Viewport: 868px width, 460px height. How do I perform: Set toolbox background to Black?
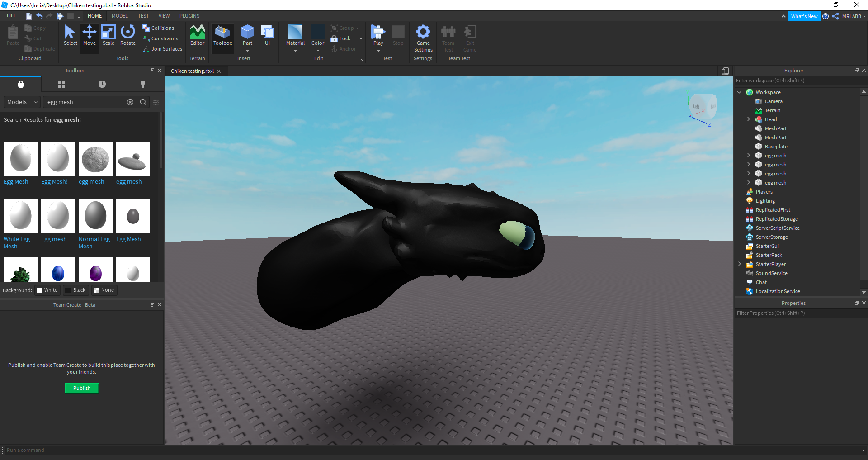[x=75, y=290]
